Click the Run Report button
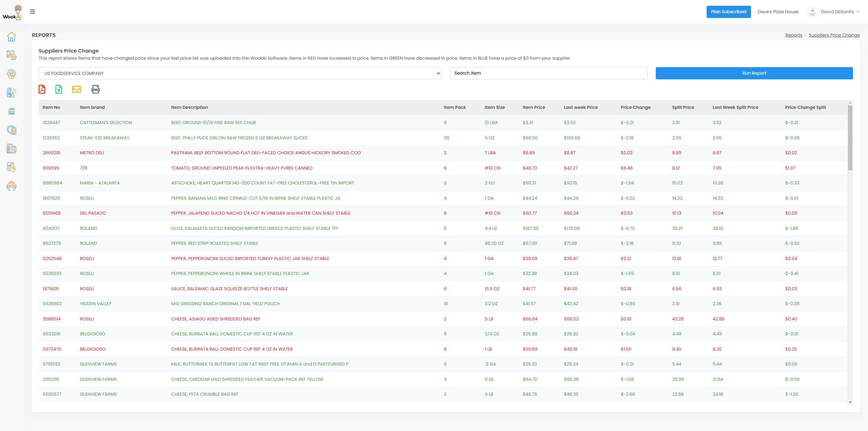 754,73
